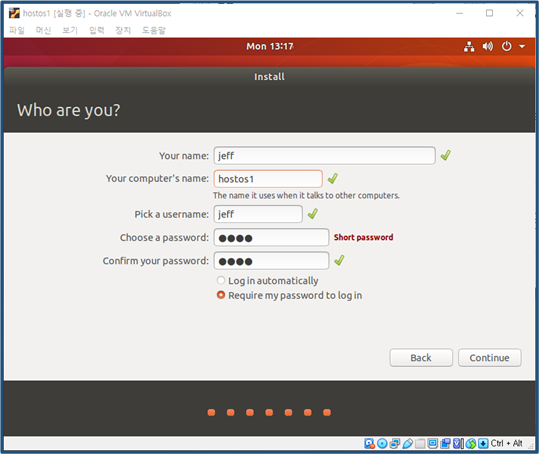Open the hard disk activity indicator
Screen dimensions: 539x454
click(369, 444)
